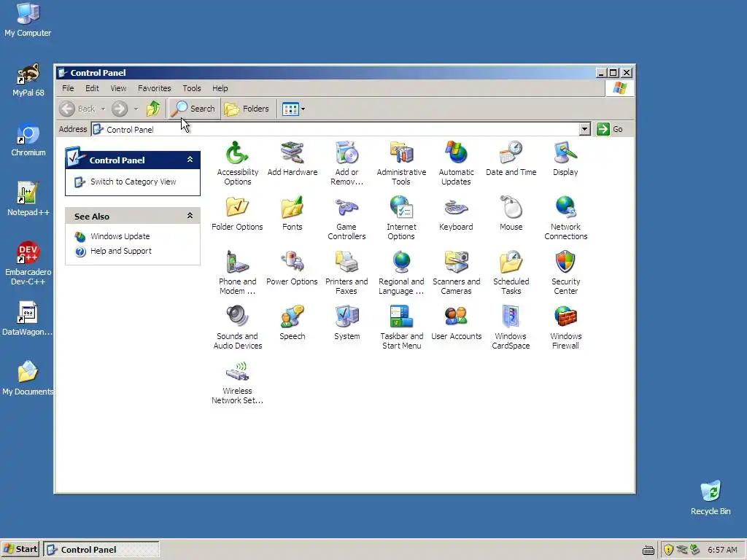The height and width of the screenshot is (560, 747).
Task: Select Add or Remove Programs icon
Action: point(347,163)
